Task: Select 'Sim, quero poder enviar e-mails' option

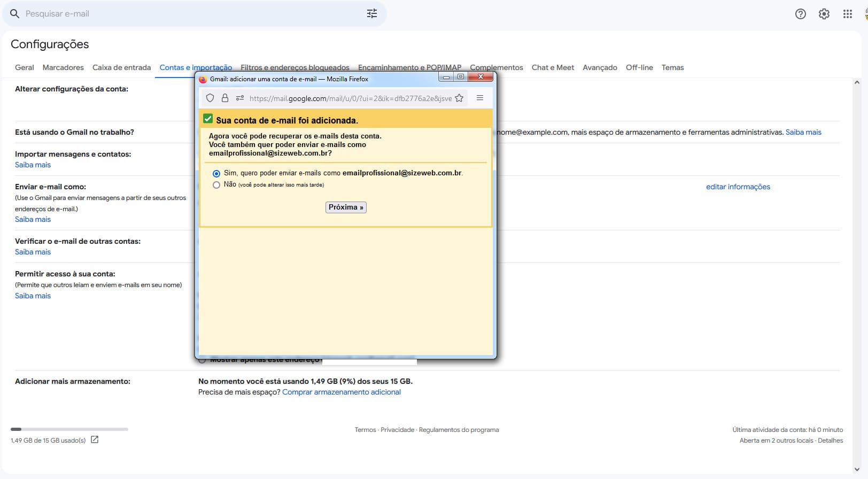Action: point(216,174)
